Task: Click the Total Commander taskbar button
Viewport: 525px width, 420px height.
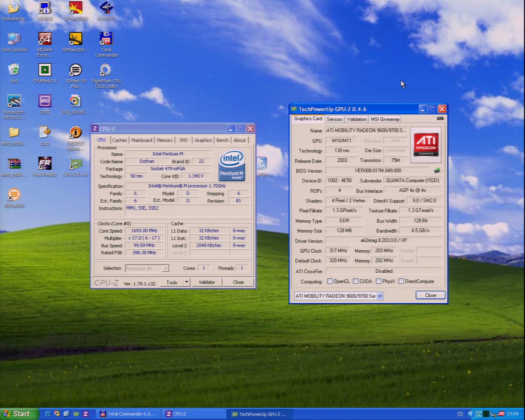Action: (x=128, y=414)
